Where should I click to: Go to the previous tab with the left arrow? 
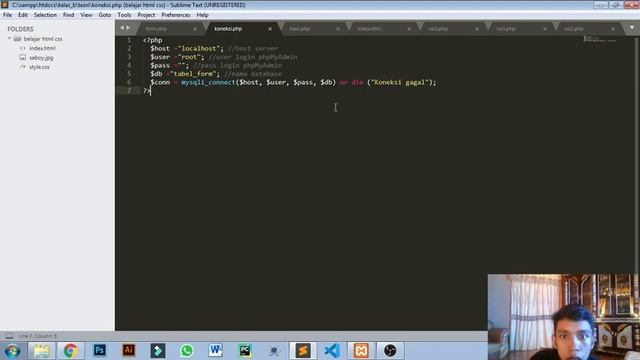[122, 28]
